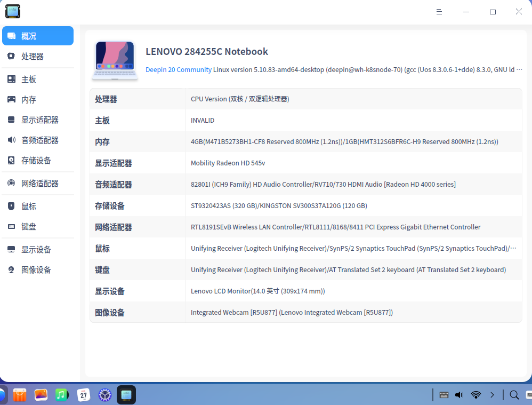Click the 主板 row label in table

(102, 120)
